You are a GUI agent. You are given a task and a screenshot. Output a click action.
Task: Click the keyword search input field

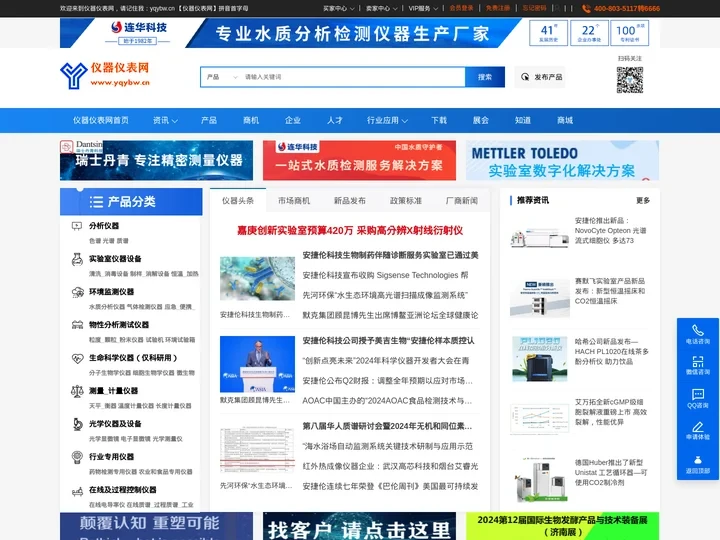(x=353, y=77)
